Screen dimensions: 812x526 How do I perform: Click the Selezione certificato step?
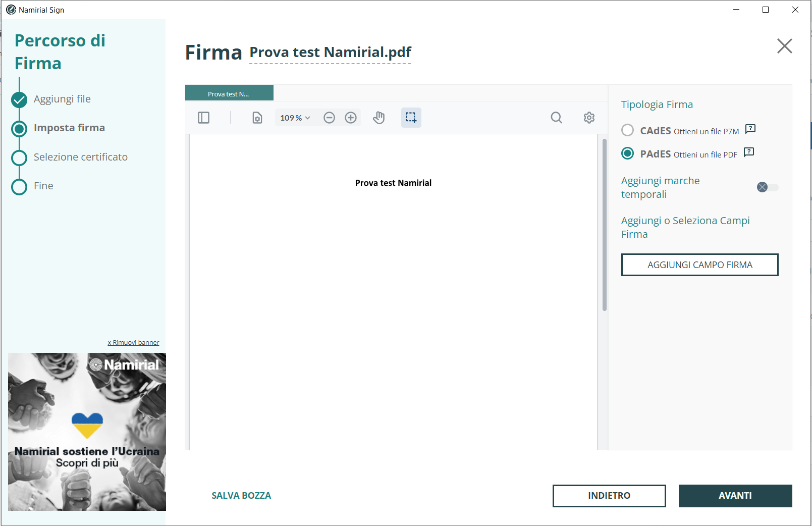click(81, 157)
